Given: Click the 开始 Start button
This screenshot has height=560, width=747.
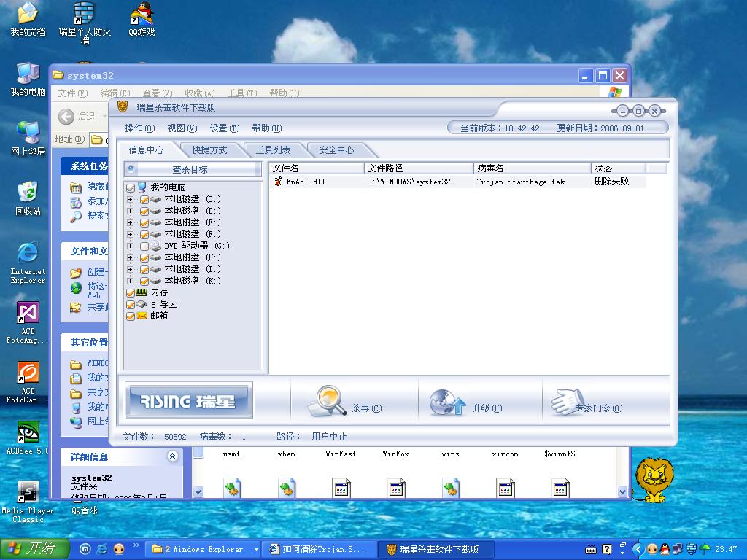Looking at the screenshot, I should pyautogui.click(x=34, y=549).
